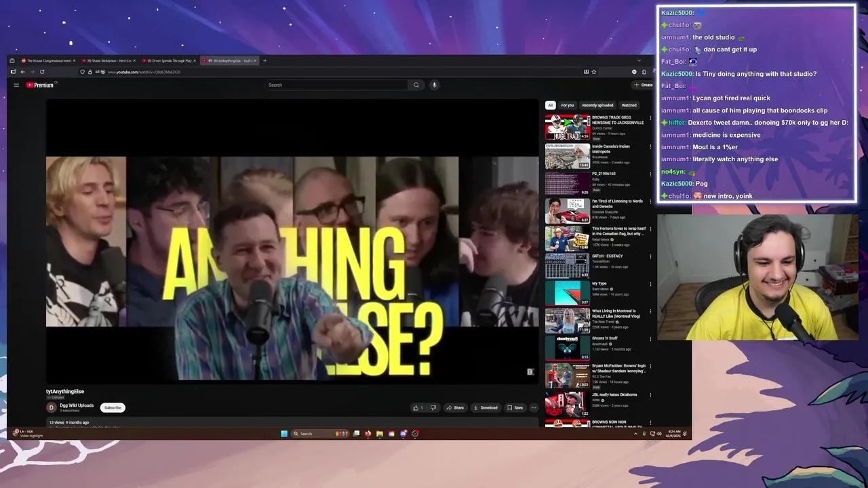868x488 pixels.
Task: Click the video title tytAnythingElse
Action: 65,391
